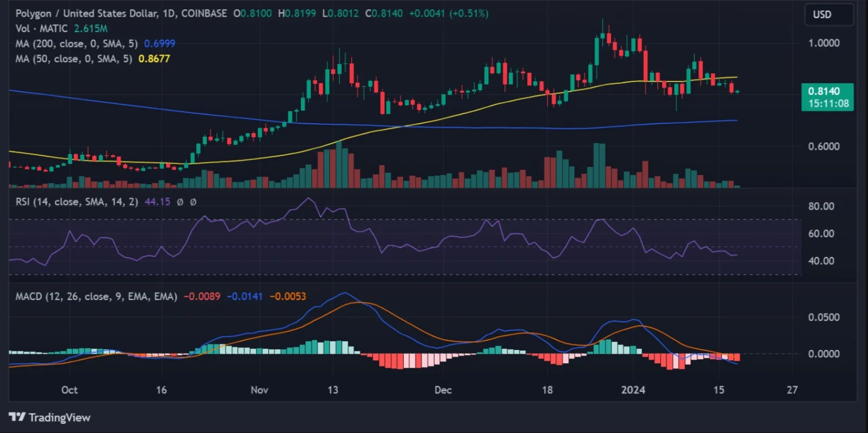Click the MA 200 value 0.6999
Viewport: 868px width, 433px height.
pyautogui.click(x=160, y=43)
